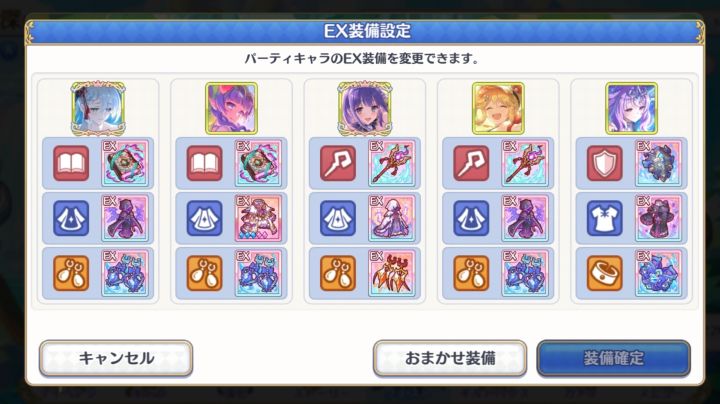Open second character's pink EX robe equipment
The height and width of the screenshot is (404, 720).
[x=258, y=218]
